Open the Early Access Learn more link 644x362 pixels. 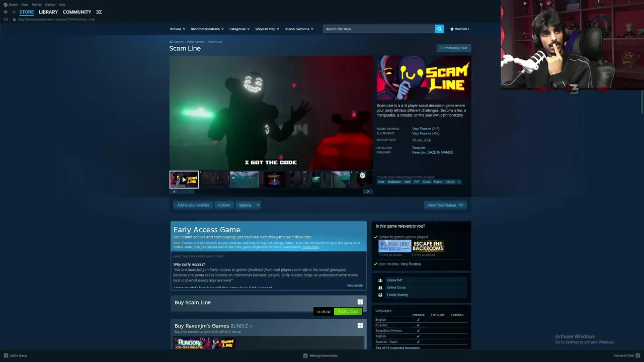(310, 247)
